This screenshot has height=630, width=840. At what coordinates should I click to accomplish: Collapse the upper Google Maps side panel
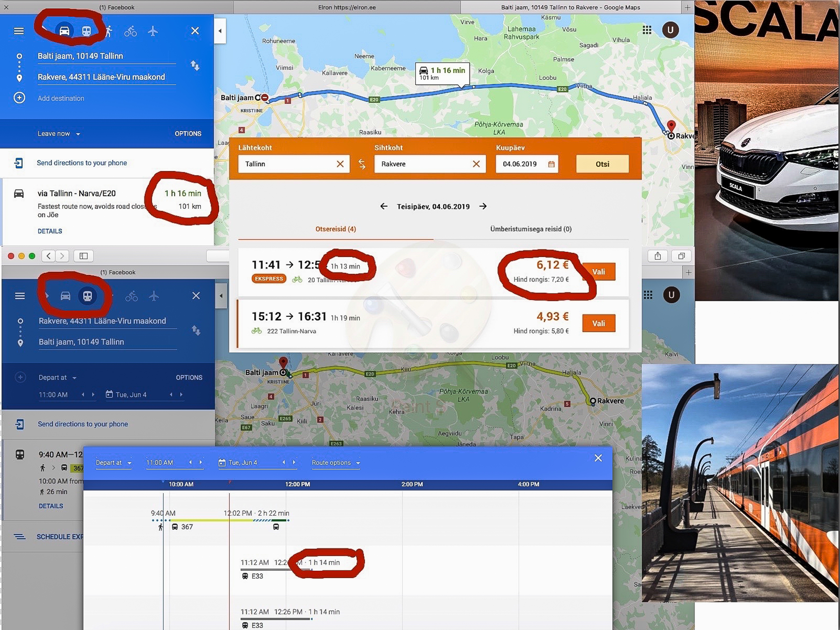(x=220, y=31)
